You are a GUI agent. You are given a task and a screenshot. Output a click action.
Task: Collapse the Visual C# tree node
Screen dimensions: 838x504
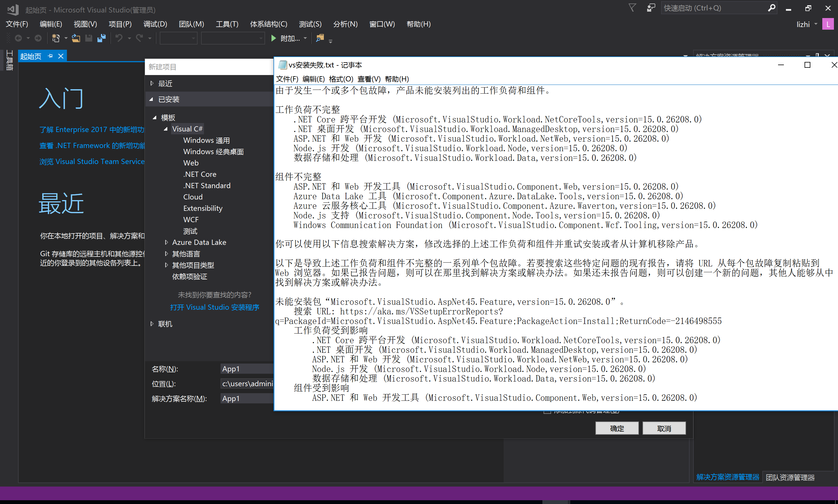pyautogui.click(x=166, y=129)
